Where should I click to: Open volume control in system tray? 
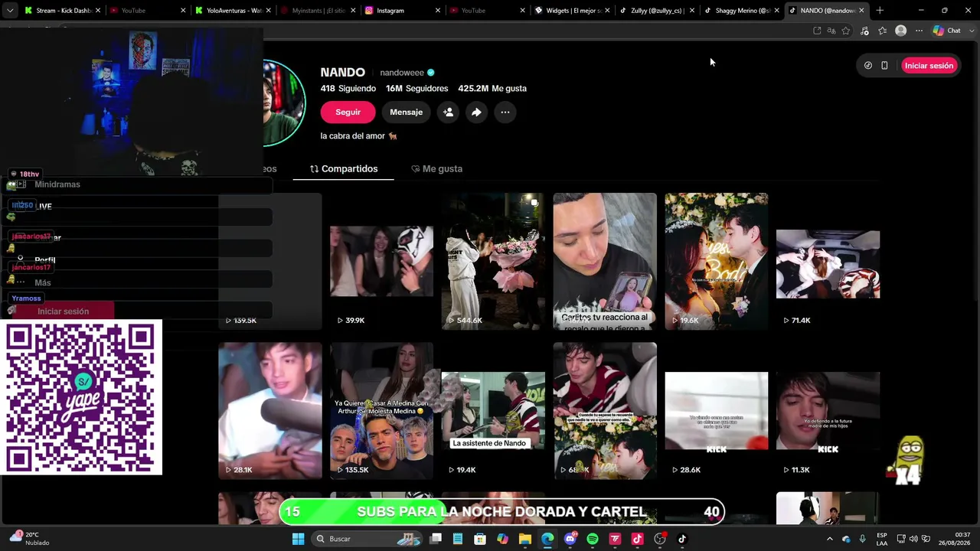[x=913, y=539]
